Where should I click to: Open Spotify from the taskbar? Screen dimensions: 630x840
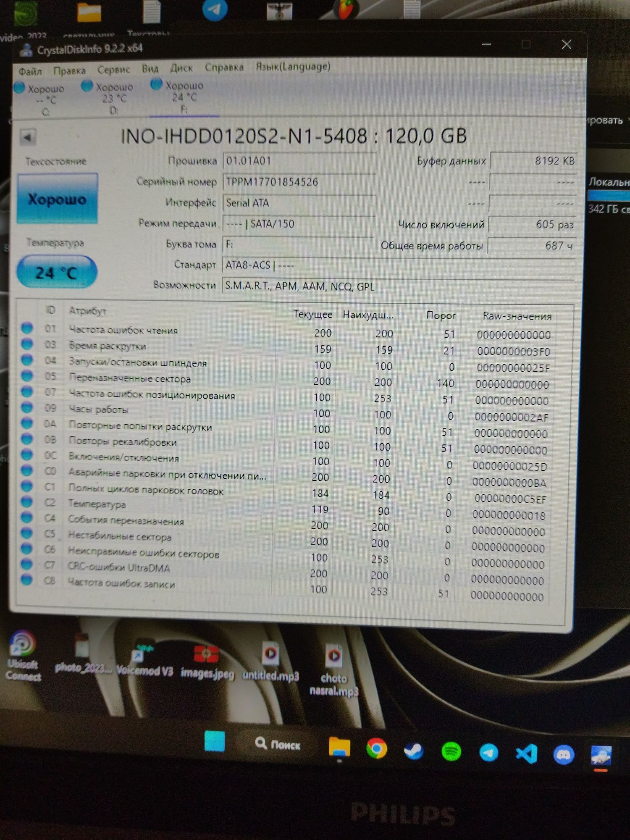coord(451,751)
